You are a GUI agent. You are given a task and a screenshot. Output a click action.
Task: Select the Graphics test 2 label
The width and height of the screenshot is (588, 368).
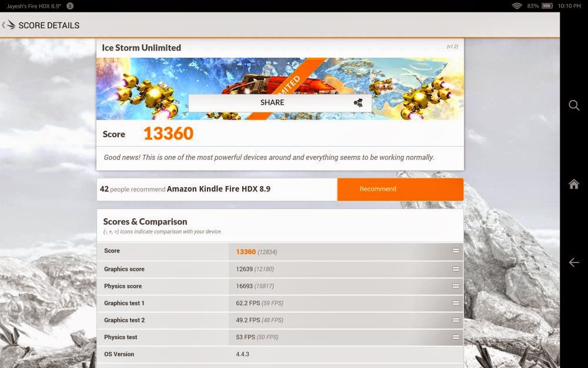[125, 320]
